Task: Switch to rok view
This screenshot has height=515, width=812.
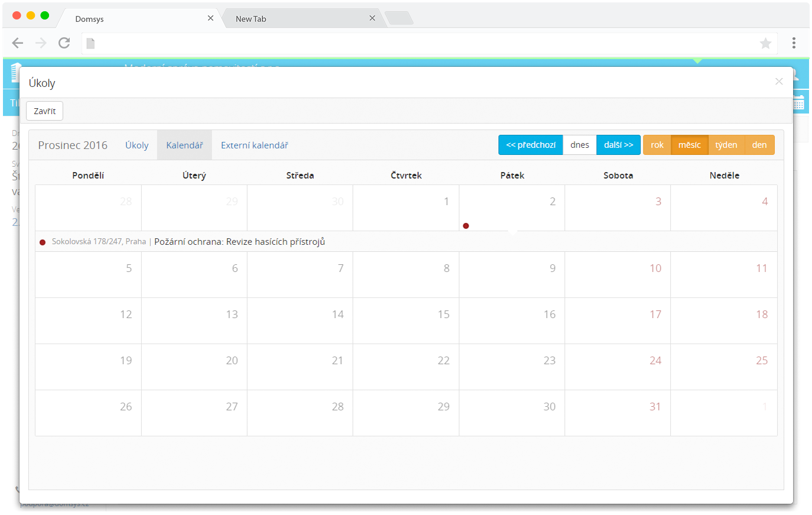Action: tap(657, 145)
